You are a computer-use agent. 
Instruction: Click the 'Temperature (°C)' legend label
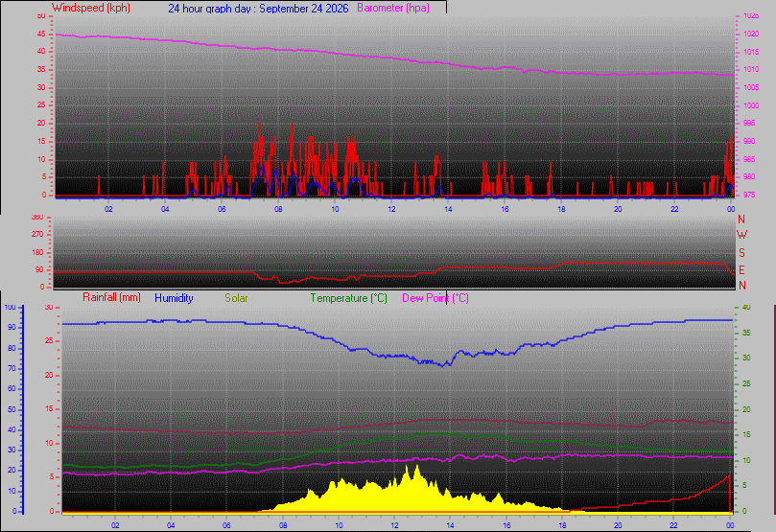(x=348, y=298)
